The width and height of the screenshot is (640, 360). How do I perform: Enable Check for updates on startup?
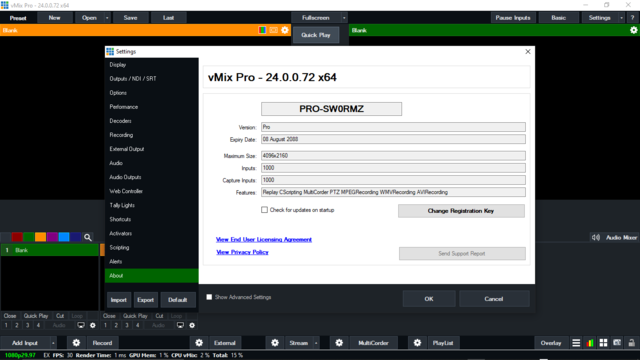264,210
